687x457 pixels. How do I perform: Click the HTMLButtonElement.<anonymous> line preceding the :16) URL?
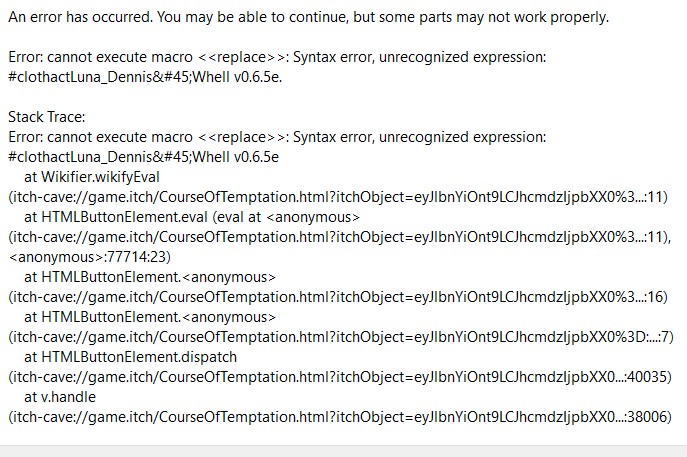click(x=150, y=277)
